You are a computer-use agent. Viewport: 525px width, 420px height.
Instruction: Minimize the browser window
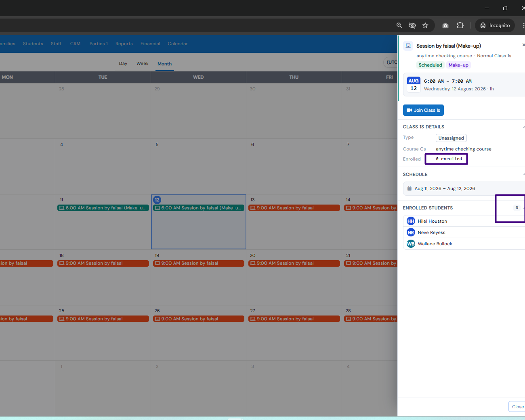coord(487,8)
